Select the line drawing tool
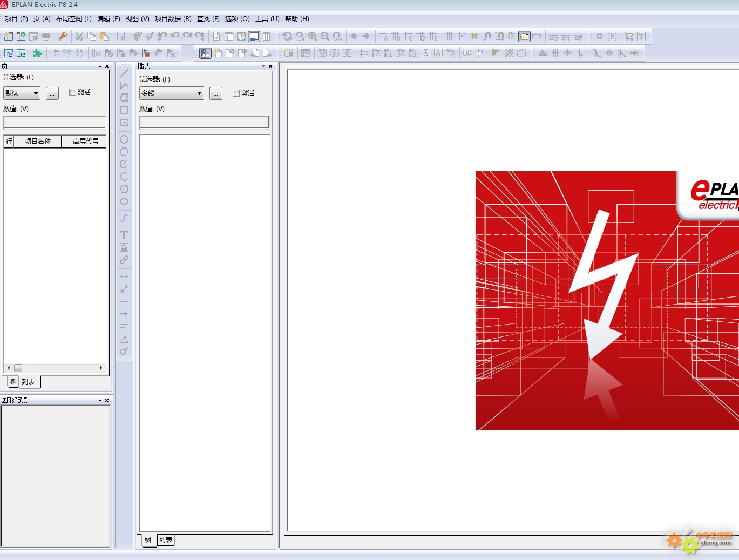The width and height of the screenshot is (739, 560). click(124, 73)
